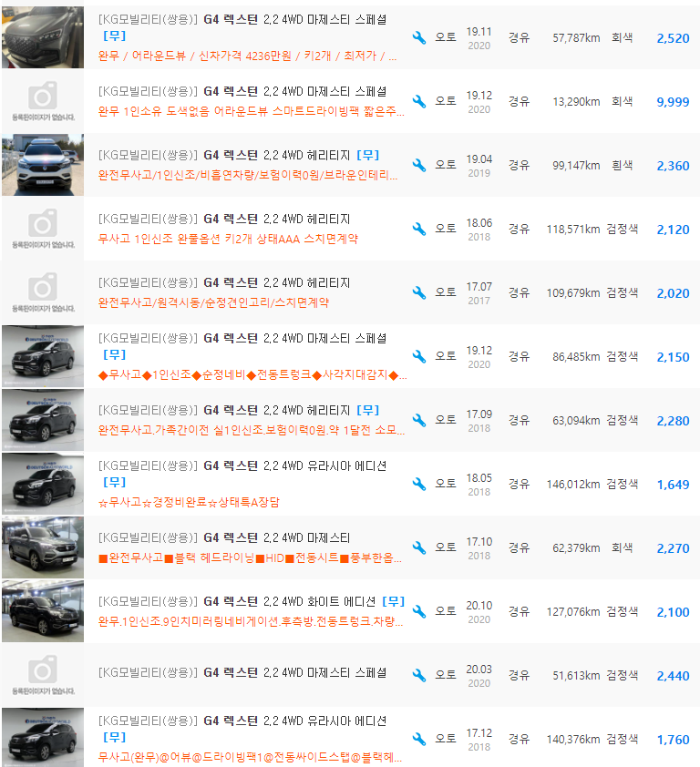Click description '완무 / 어라운드뷰 / 신차가격 4236만원'

pyautogui.click(x=247, y=56)
